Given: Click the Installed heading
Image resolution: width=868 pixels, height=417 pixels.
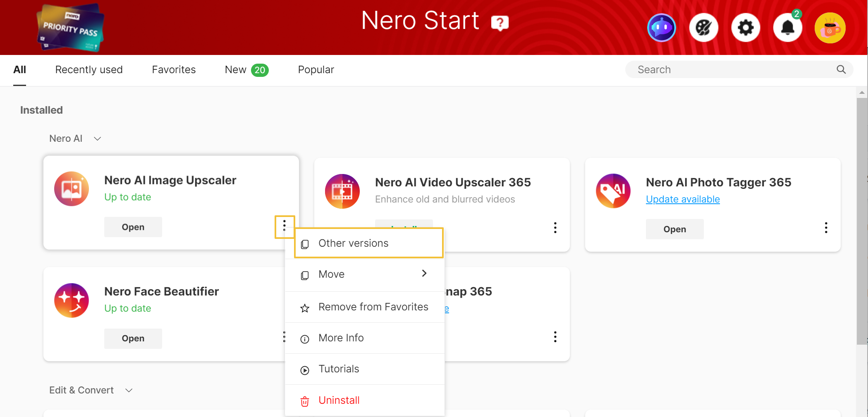Looking at the screenshot, I should click(x=41, y=110).
